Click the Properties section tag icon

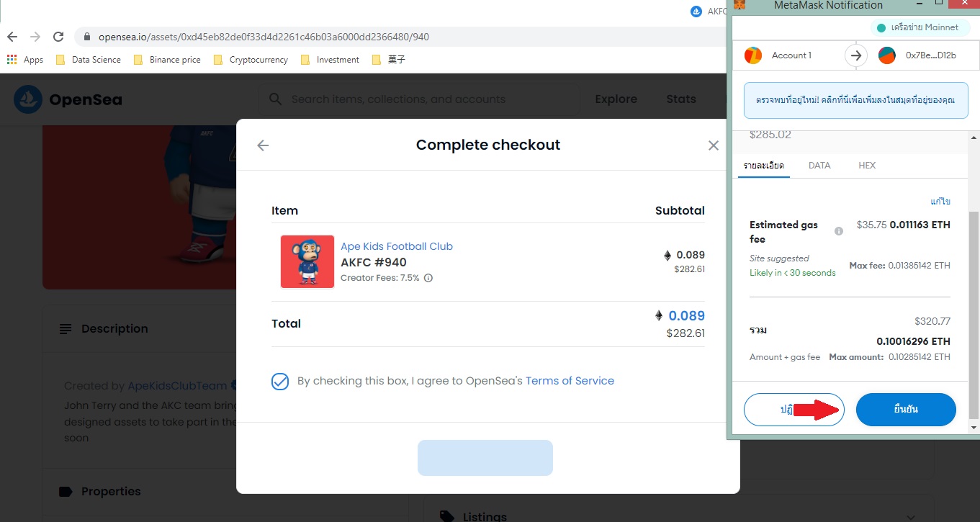[x=66, y=492]
